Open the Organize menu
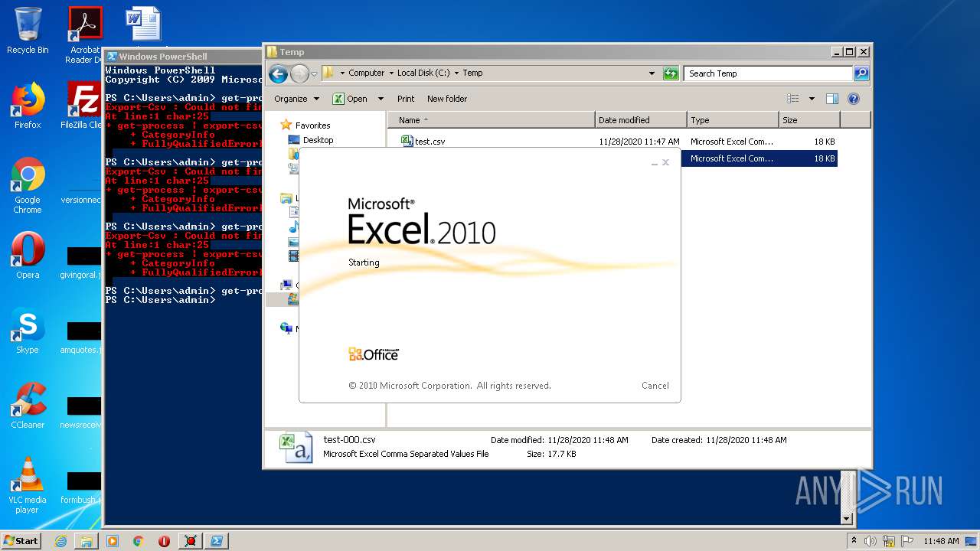Screen dimensions: 980x551 point(296,99)
